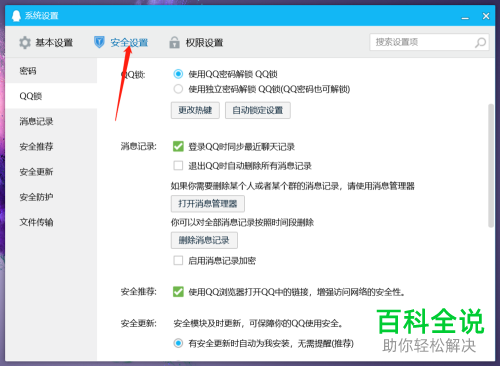Screen dimensions: 500x366
Task: Click the padlock icon for 权限设置
Action: coord(174,42)
